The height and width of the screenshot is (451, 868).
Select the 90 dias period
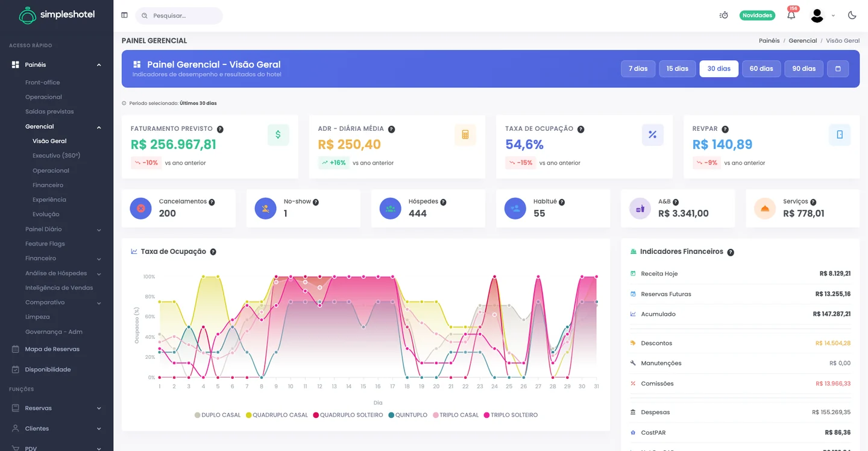[804, 69]
